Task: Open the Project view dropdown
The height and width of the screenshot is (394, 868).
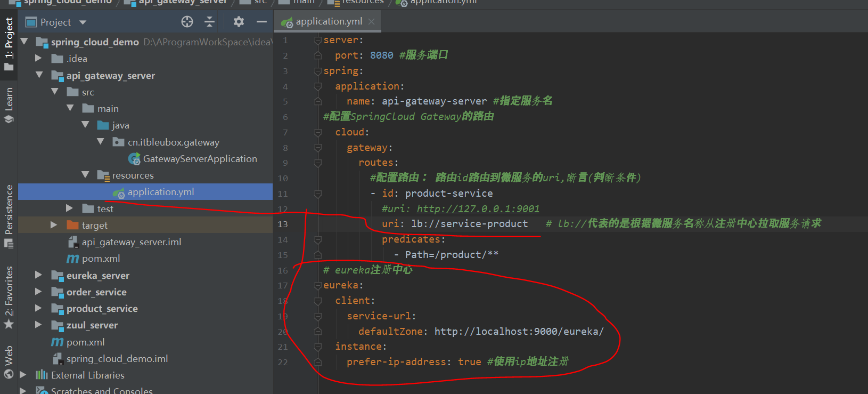Action: coord(83,22)
